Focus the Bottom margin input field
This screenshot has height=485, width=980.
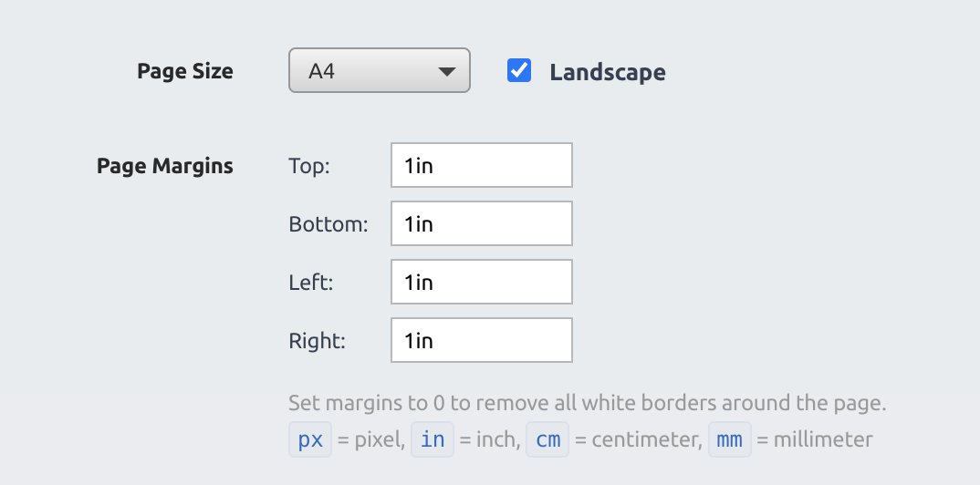point(481,223)
